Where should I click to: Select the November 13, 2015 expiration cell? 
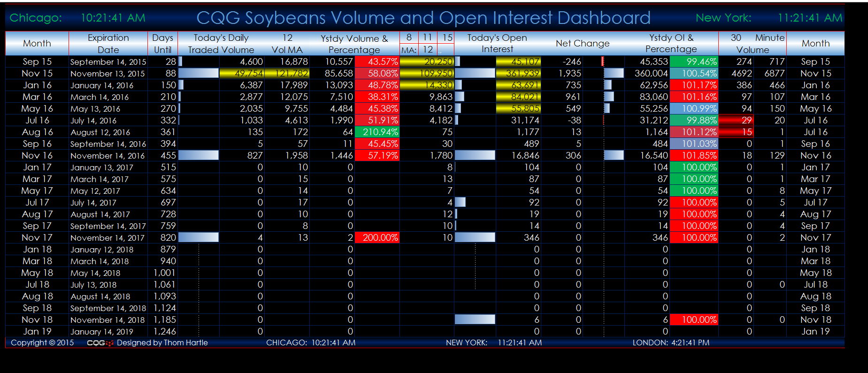[108, 73]
